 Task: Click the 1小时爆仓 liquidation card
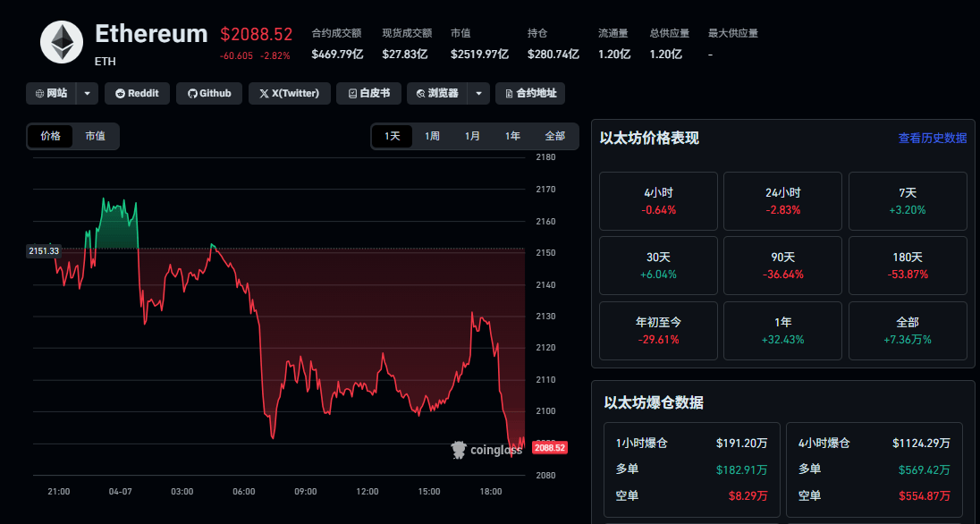pos(692,469)
